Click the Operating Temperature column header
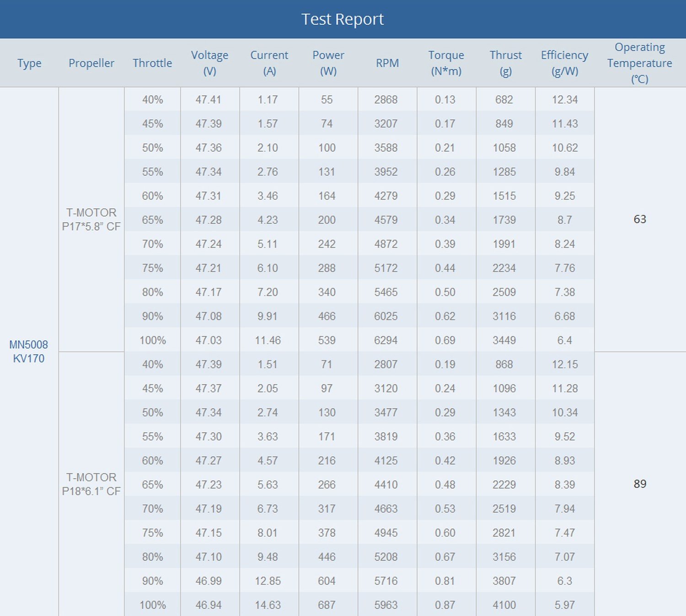686x616 pixels. pos(640,63)
